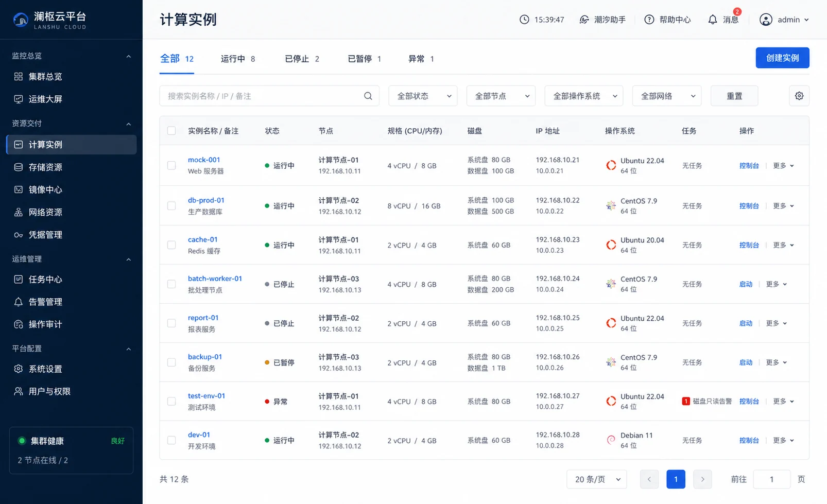The width and height of the screenshot is (827, 504).
Task: Click the clock icon beside 15:39:47
Action: [x=524, y=20]
